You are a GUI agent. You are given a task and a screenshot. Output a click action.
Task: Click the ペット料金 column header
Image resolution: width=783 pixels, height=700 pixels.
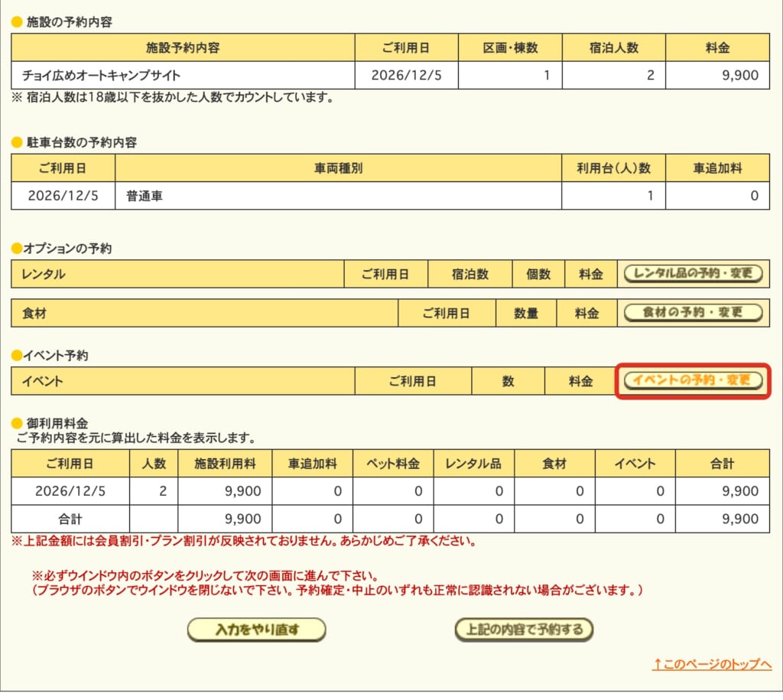point(393,464)
